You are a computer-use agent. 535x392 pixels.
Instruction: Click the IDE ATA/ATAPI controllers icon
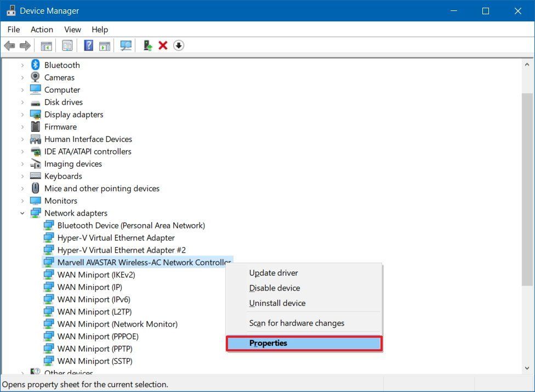coord(36,151)
